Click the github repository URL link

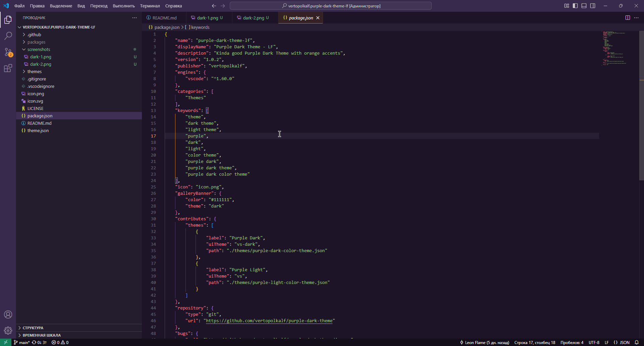269,321
